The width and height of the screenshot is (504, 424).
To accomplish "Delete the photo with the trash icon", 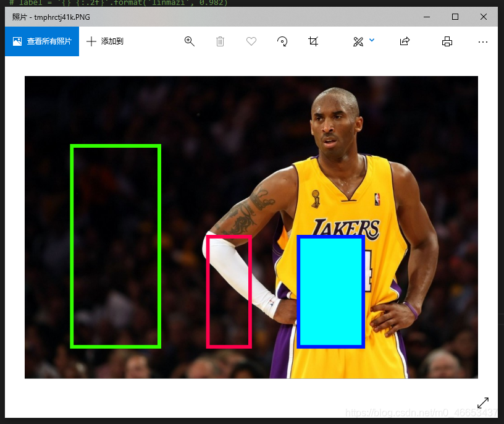I will point(220,41).
